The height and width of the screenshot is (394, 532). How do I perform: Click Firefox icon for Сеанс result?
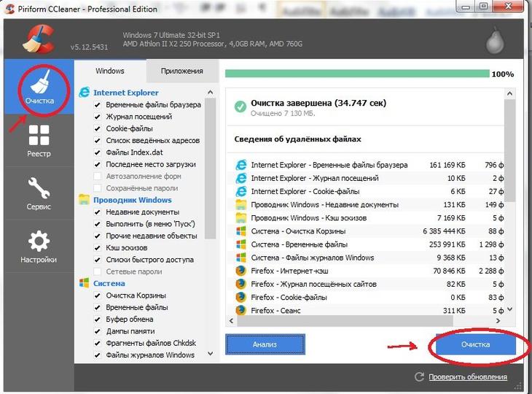[241, 310]
